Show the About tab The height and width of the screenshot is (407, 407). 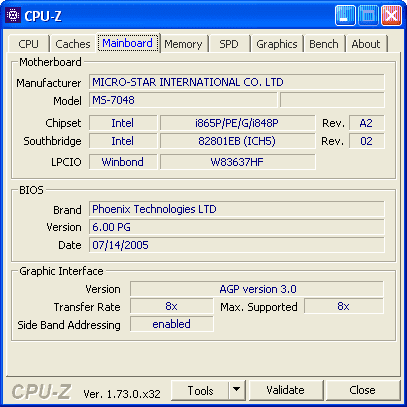[366, 44]
